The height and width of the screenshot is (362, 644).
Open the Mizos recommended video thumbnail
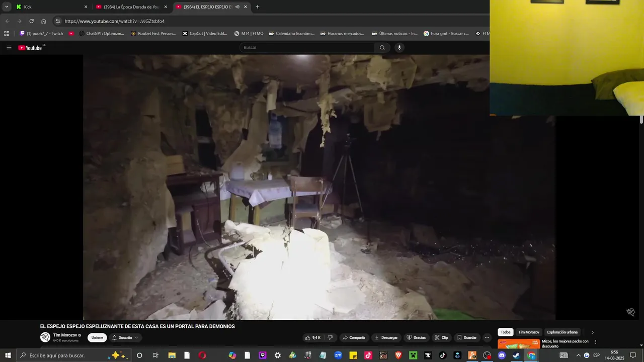tap(519, 343)
